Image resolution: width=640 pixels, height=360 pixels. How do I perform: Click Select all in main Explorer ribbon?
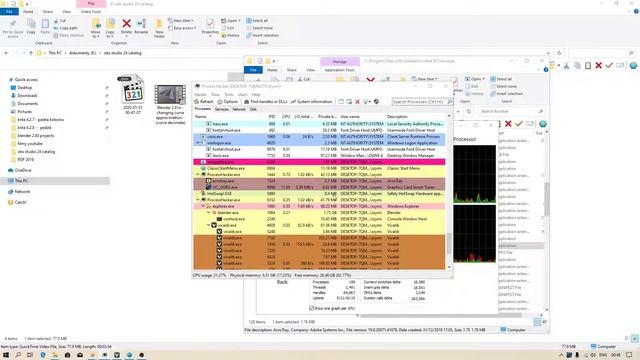pos(258,21)
